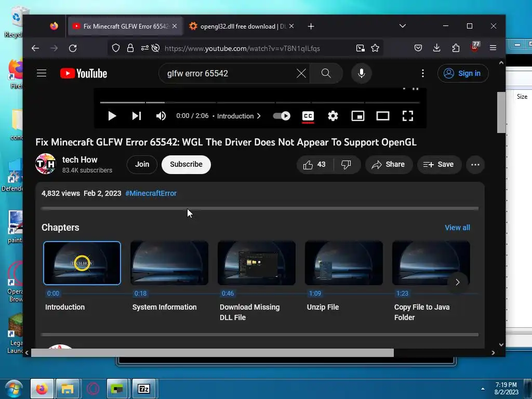Enter full screen mode
The image size is (532, 399).
408,116
